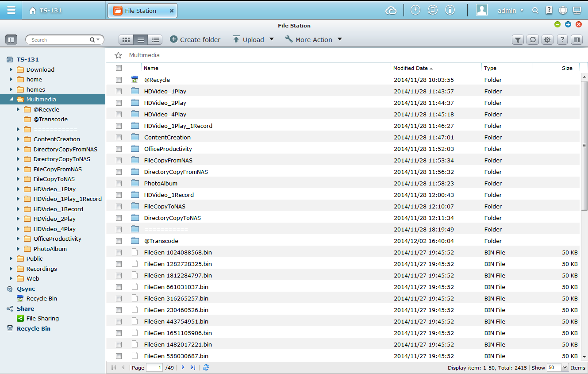The width and height of the screenshot is (588, 374).
Task: Toggle the left folder panel icon
Action: 11,40
